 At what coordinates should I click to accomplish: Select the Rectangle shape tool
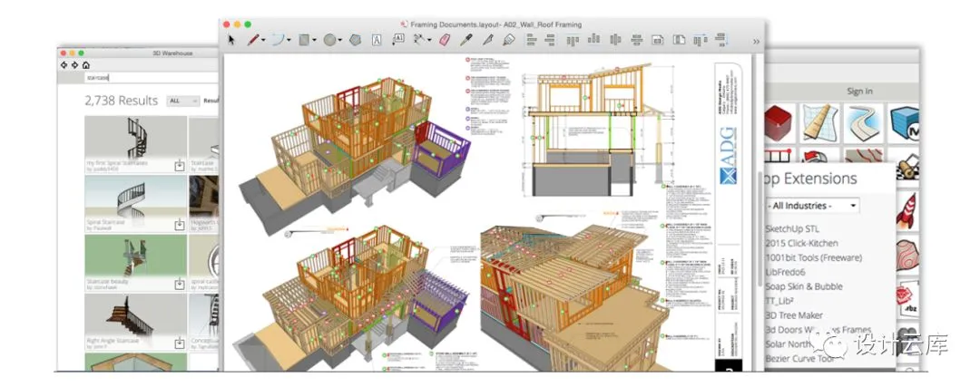[x=304, y=40]
